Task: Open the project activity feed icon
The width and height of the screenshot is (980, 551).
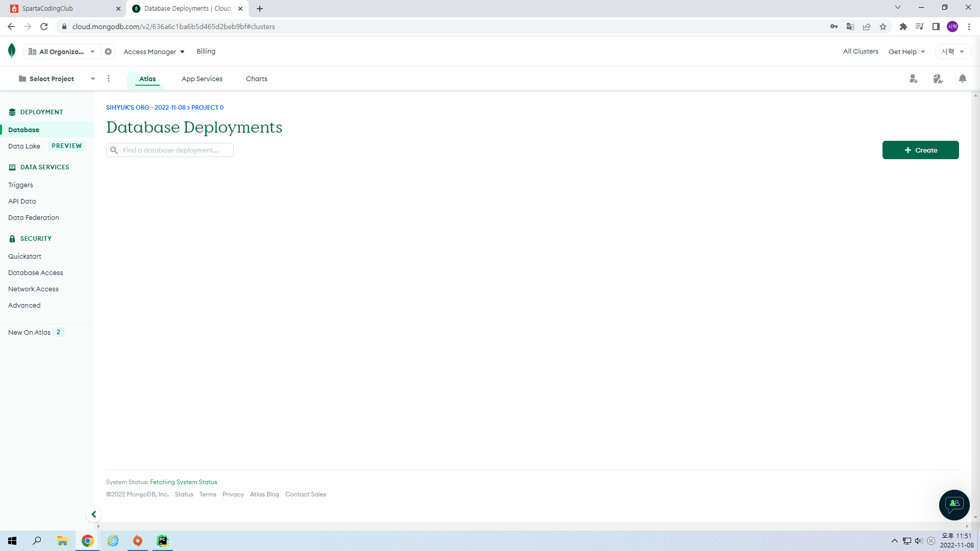Action: [938, 79]
